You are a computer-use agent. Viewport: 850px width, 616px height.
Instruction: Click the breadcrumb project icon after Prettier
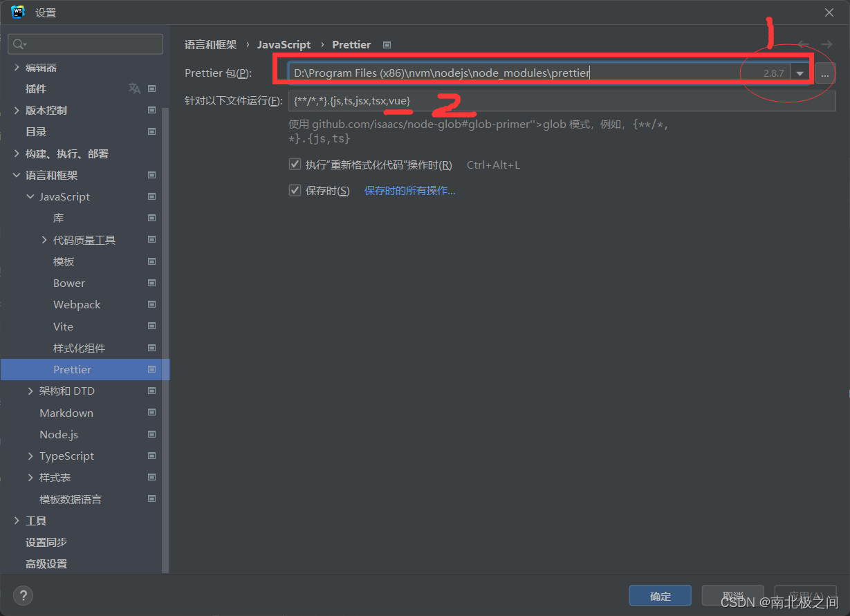coord(387,44)
